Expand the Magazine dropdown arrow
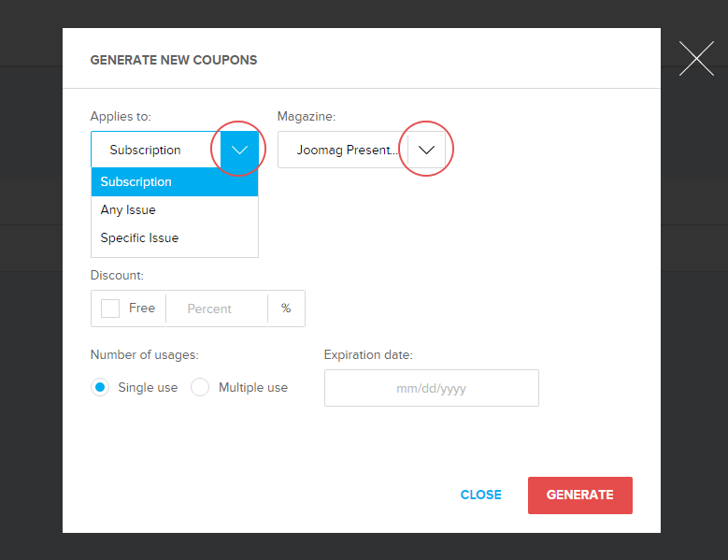Image resolution: width=728 pixels, height=560 pixels. [426, 150]
